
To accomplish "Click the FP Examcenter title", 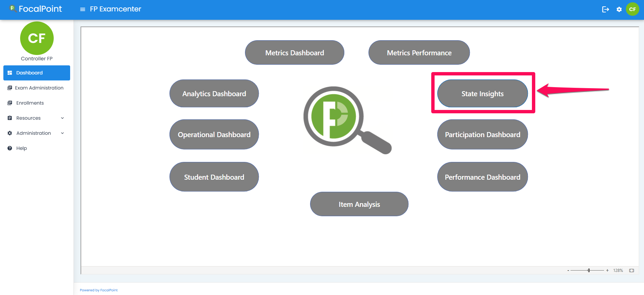I will click(115, 9).
